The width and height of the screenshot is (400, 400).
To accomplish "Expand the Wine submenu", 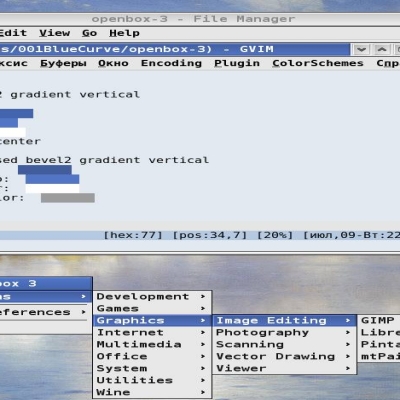I will (x=152, y=392).
